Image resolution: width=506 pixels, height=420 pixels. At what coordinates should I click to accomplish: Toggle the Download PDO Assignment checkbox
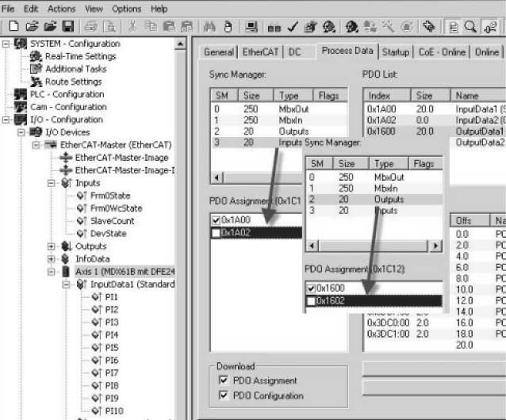pyautogui.click(x=223, y=380)
